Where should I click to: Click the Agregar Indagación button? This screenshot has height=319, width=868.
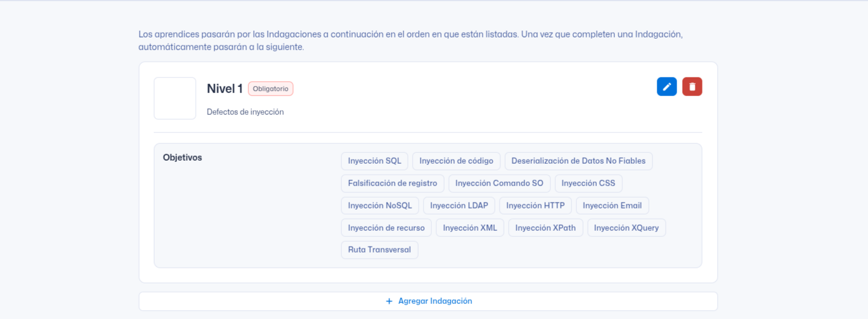point(428,301)
